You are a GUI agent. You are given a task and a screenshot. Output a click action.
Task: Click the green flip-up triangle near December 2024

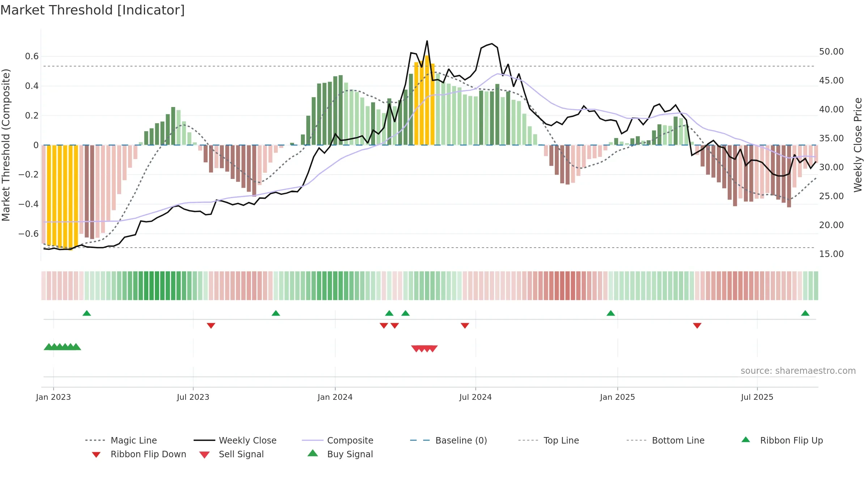611,313
